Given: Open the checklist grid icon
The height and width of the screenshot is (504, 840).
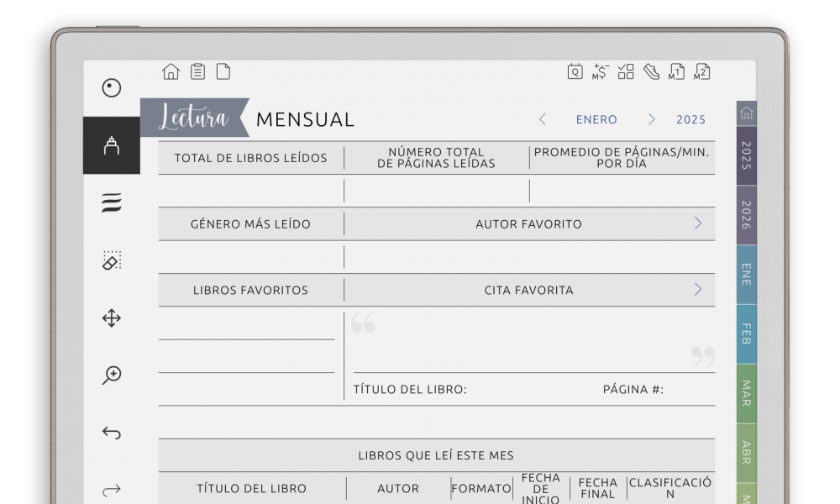Looking at the screenshot, I should (x=626, y=71).
